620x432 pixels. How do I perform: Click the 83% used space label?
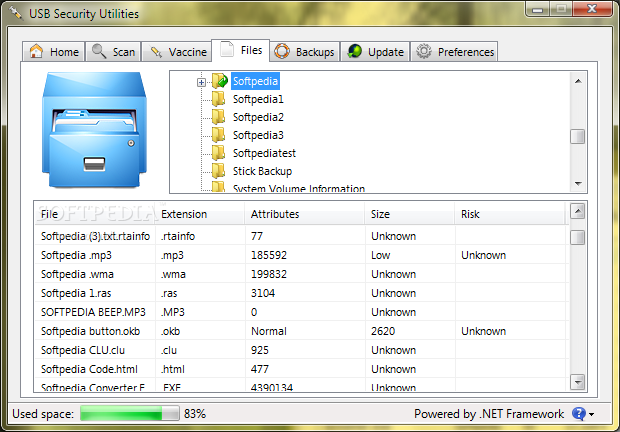click(195, 414)
